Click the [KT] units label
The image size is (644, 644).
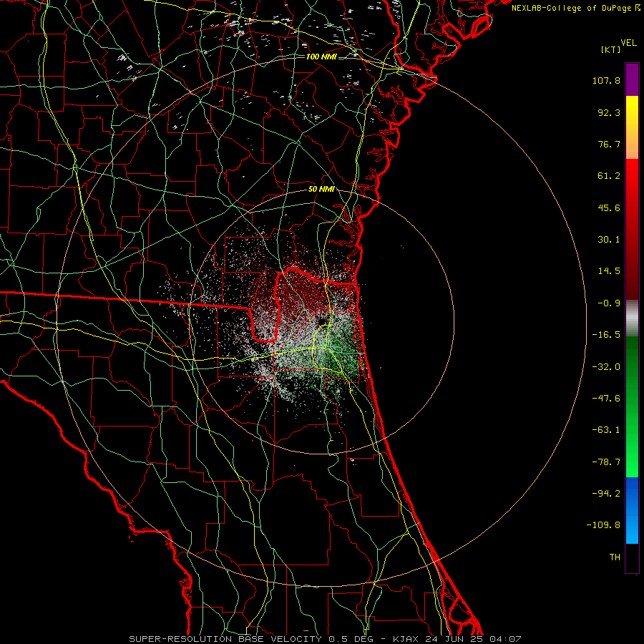611,49
